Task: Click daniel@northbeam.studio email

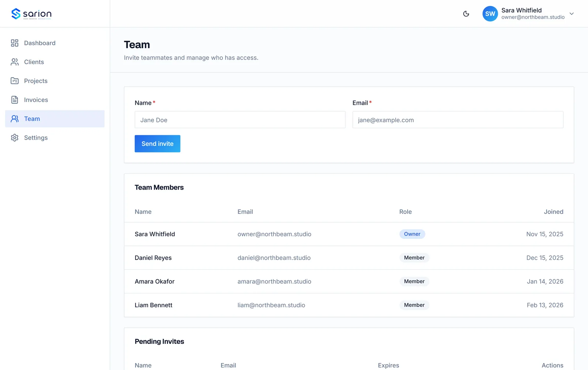Action: click(x=274, y=258)
